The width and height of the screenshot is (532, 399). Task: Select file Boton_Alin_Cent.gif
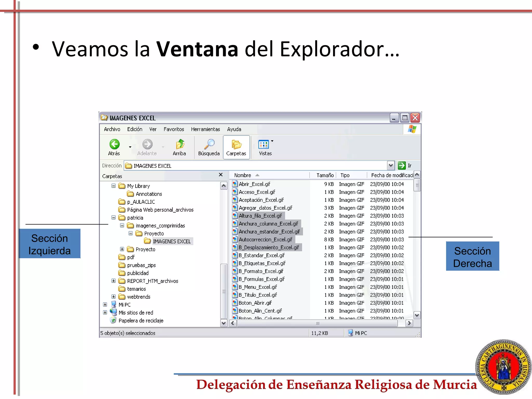click(x=260, y=311)
